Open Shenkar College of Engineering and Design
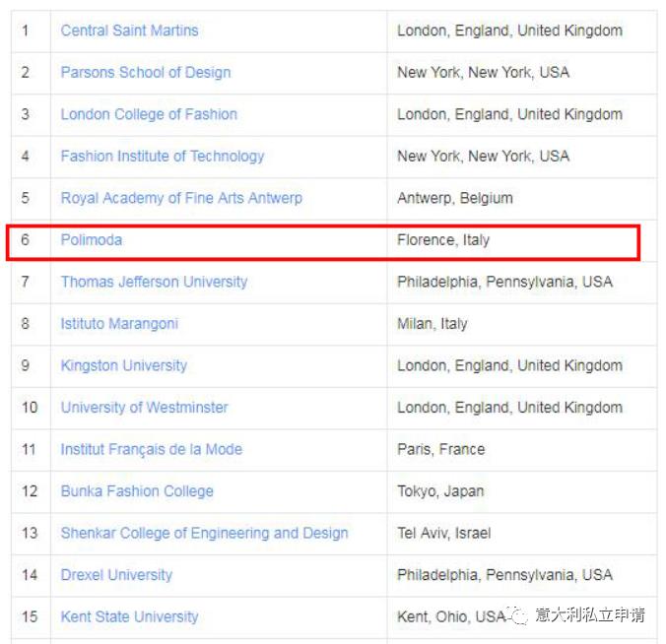Viewport: 666px width, 644px height. click(204, 533)
